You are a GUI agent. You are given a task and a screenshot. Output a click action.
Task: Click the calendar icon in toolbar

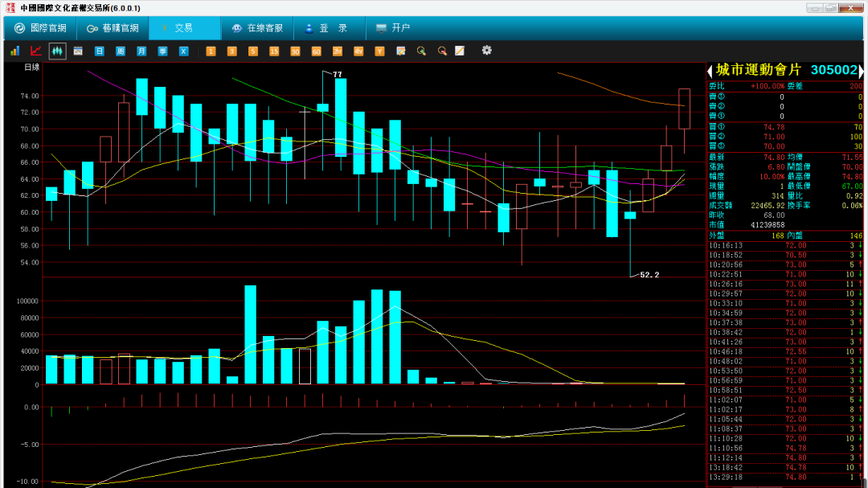(78, 51)
